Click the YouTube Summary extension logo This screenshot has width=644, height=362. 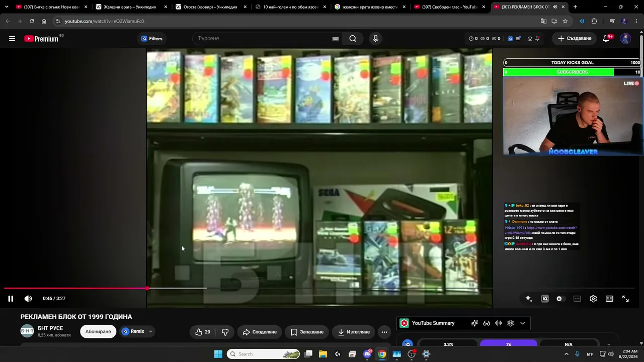point(404,323)
